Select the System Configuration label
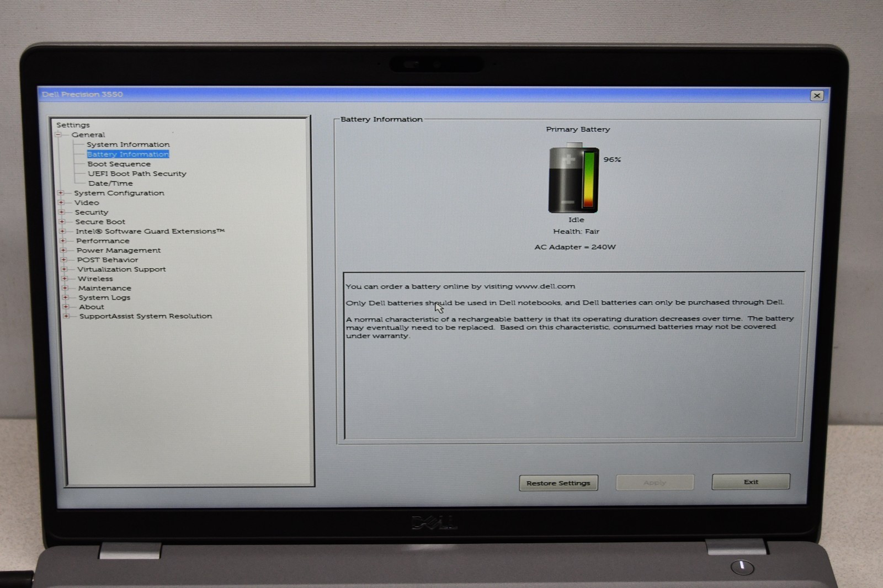 pos(119,193)
